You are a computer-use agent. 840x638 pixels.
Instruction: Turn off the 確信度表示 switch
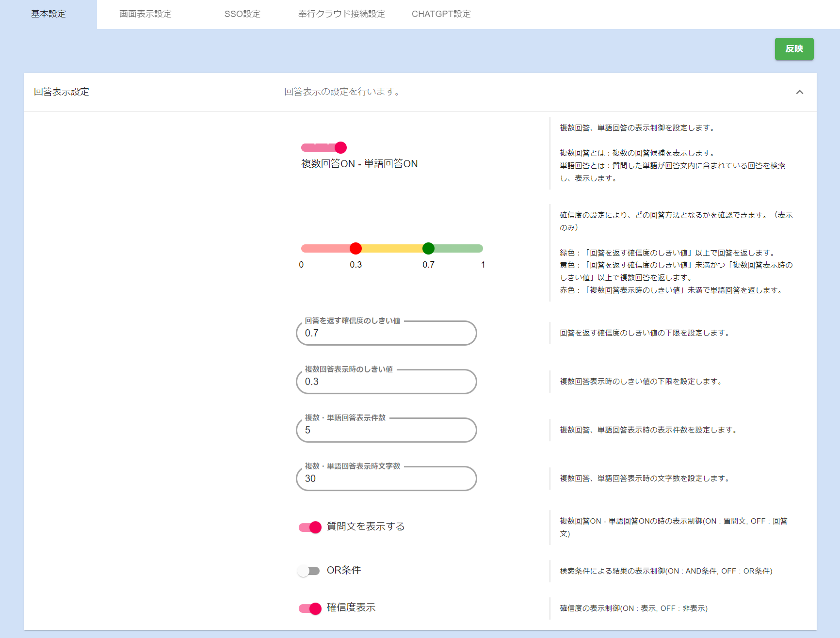tap(310, 608)
